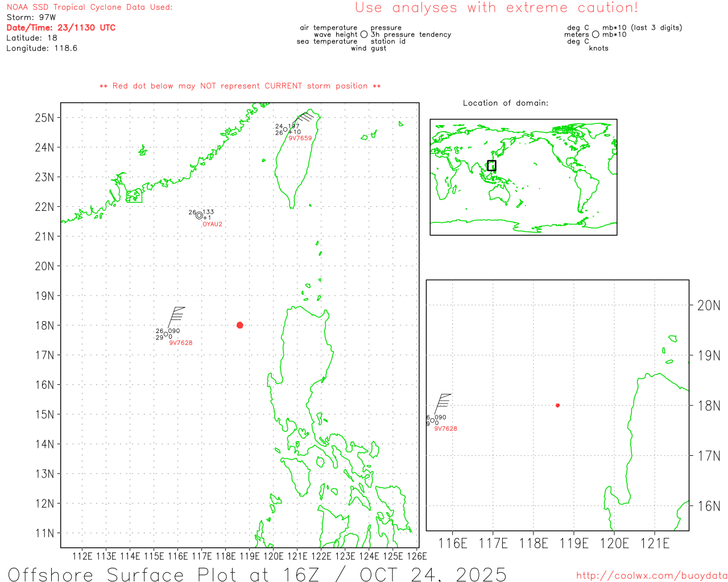728x582 pixels.
Task: Click the 18N latitude label on main map
Action: 44,326
